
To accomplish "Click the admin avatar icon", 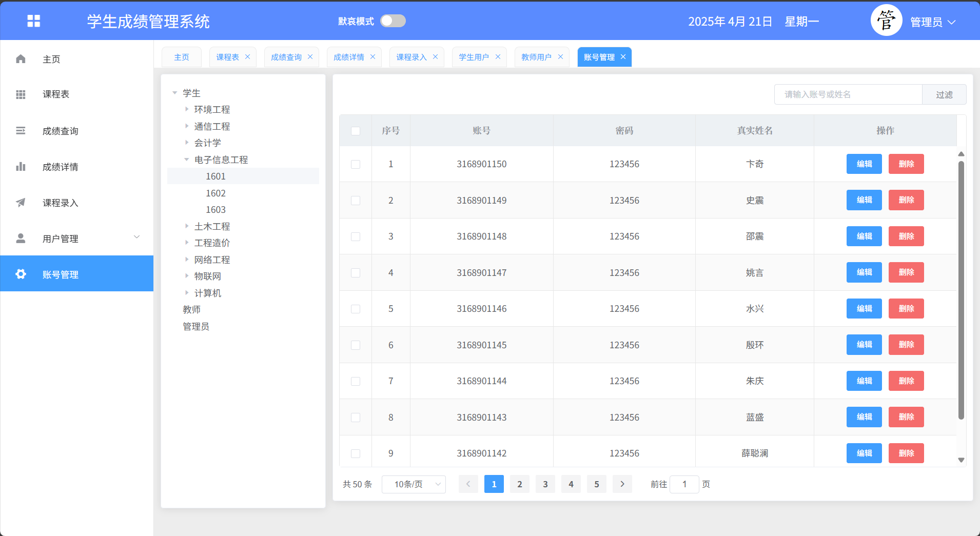I will point(886,21).
